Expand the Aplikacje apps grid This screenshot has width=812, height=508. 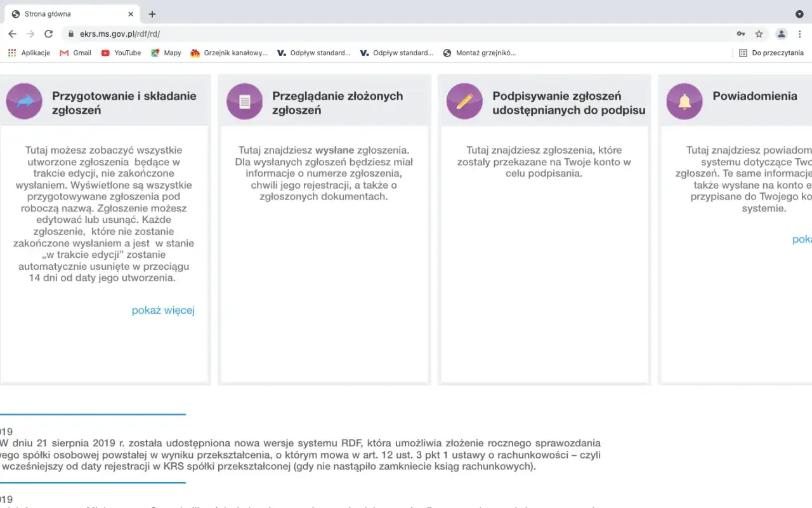coord(11,53)
